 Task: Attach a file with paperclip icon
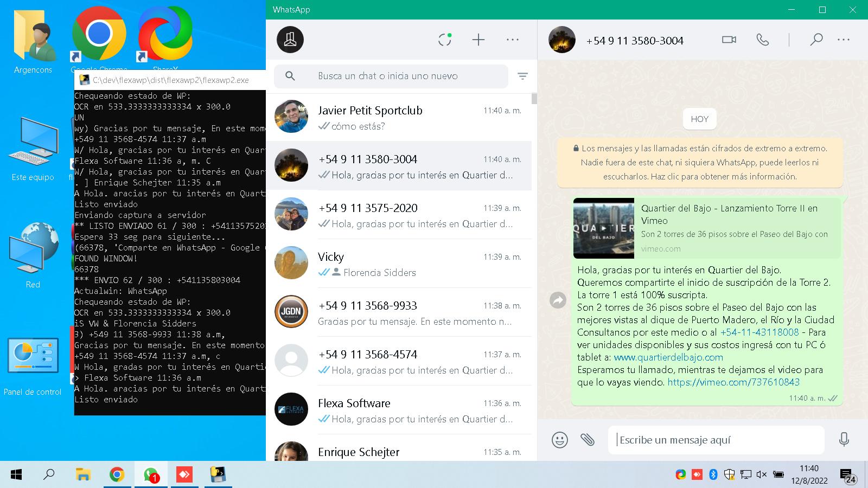point(588,440)
